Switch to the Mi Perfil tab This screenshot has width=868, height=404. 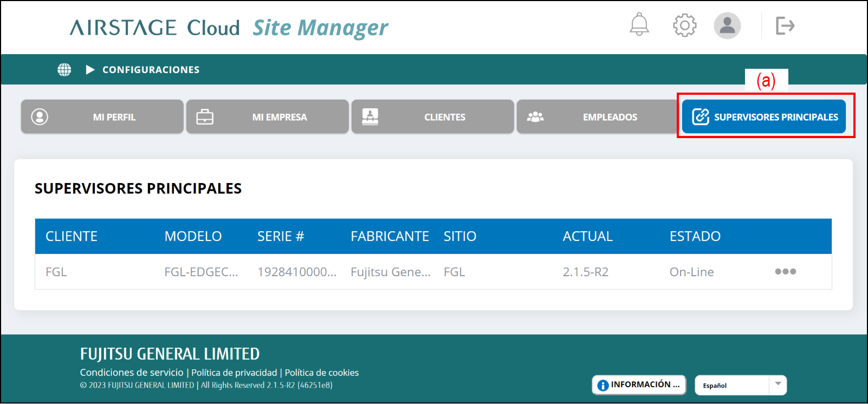click(102, 117)
